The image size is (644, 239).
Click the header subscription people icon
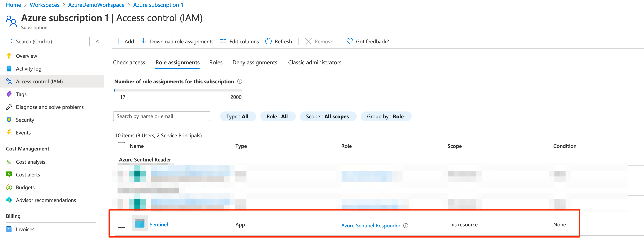click(x=11, y=21)
